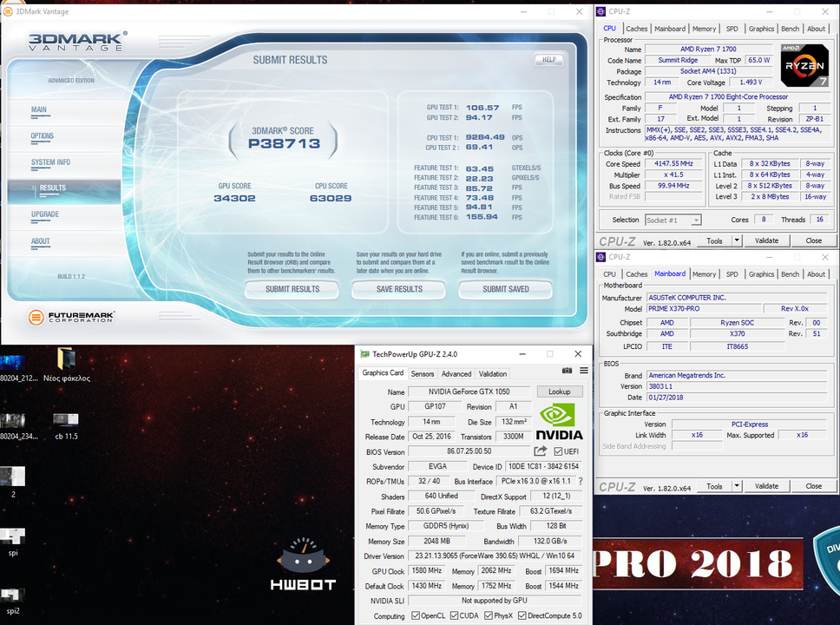Click the GPU-Z screenshot camera icon

(x=567, y=371)
